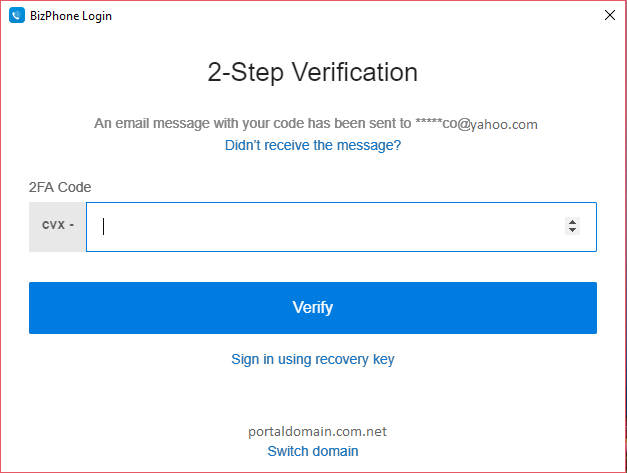The width and height of the screenshot is (627, 473).
Task: Click the portaldomain.com.net domain text
Action: 317,431
